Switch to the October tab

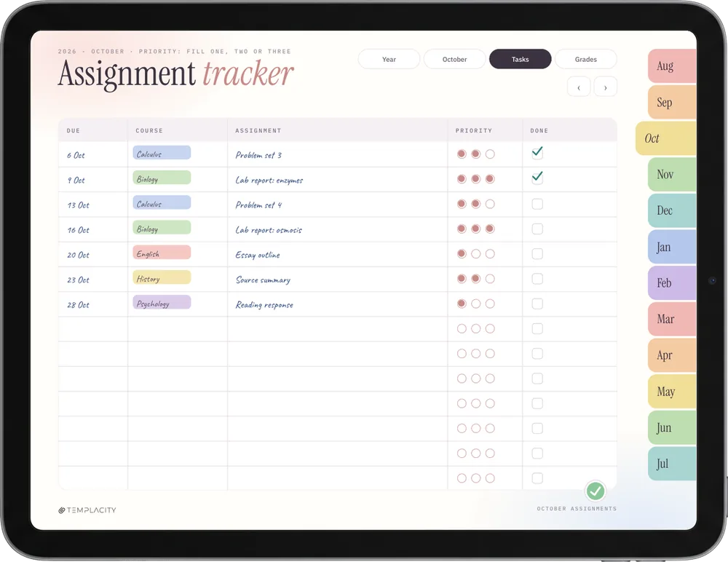(454, 59)
